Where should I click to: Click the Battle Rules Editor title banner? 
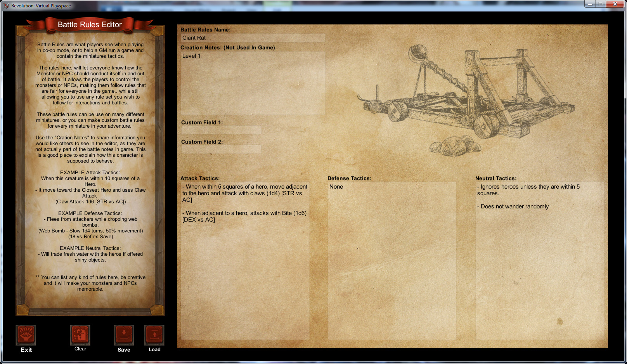pos(89,24)
